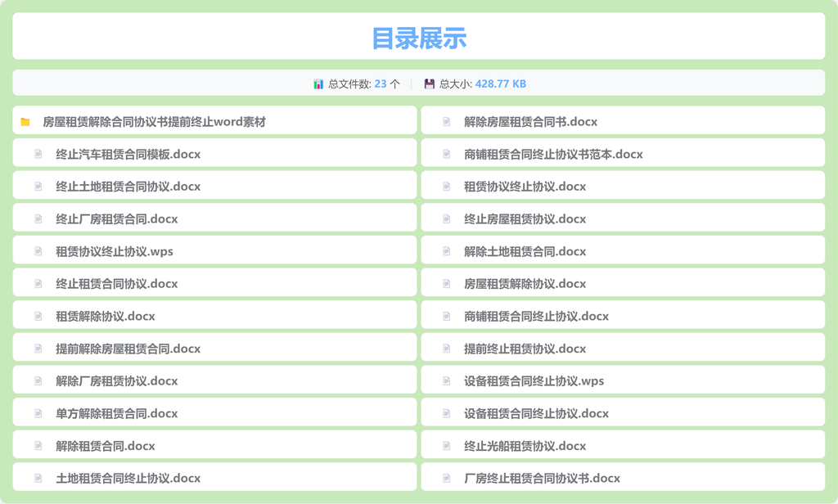Select the file name 终止房屋租赁协议.docx
Screen dimensions: 838x504
click(x=525, y=219)
